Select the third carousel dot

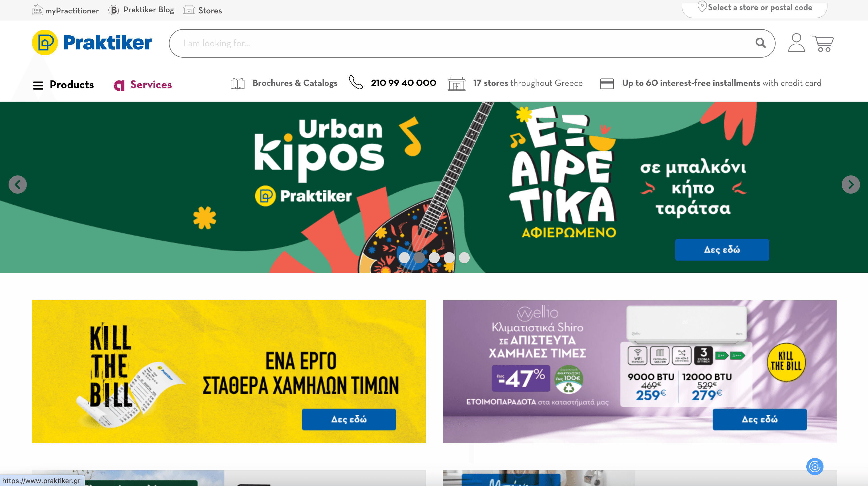click(434, 258)
